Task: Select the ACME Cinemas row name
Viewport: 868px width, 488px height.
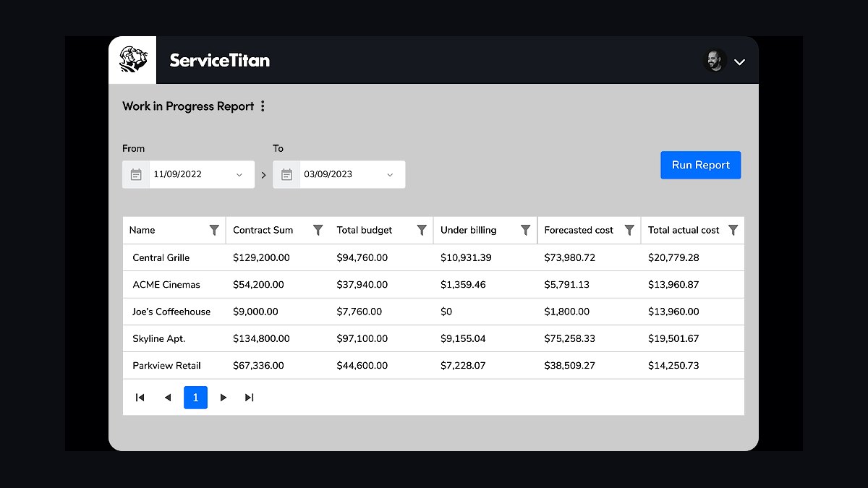Action: point(166,285)
